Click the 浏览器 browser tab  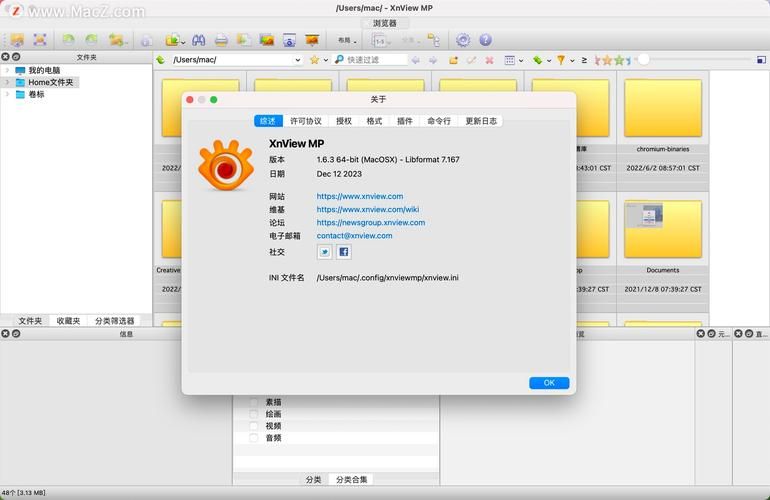385,23
